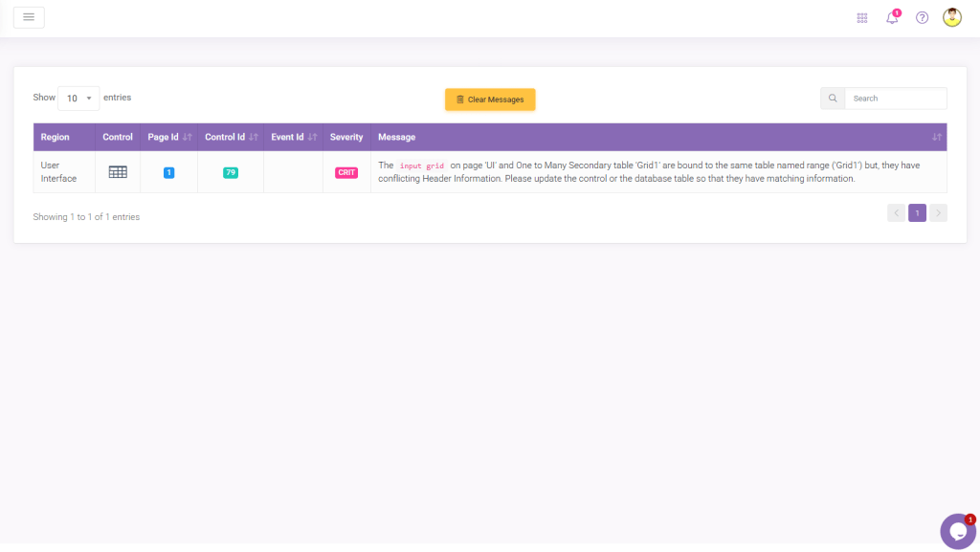
Task: Click the search magnifier icon
Action: tap(833, 98)
